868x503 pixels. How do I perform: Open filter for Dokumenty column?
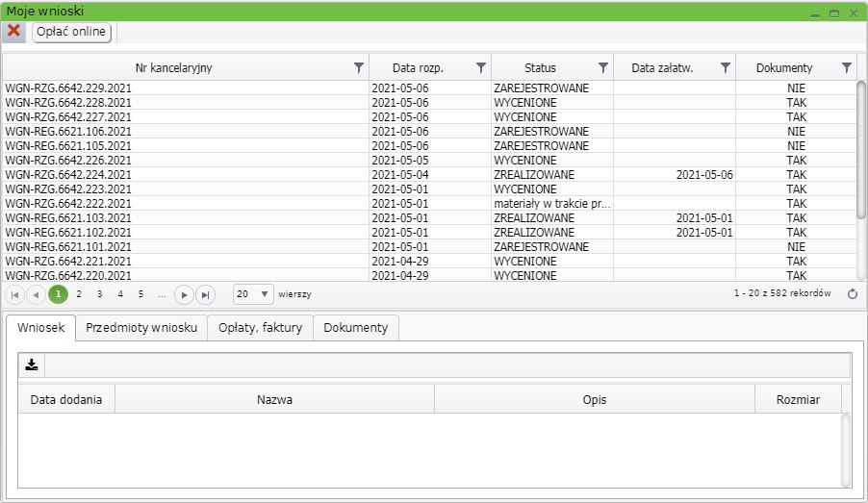pyautogui.click(x=846, y=67)
